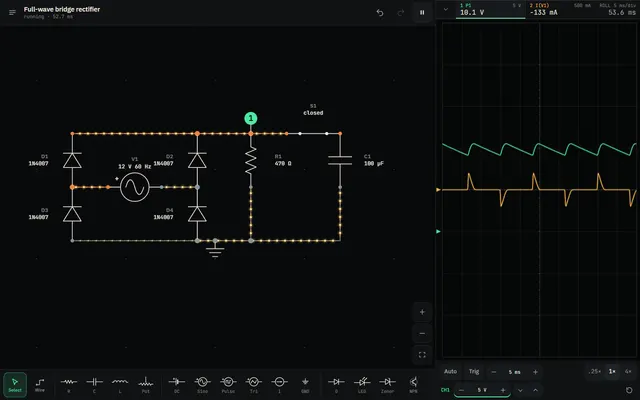
Task: Select diode D4 1N4007 symbol
Action: (x=197, y=214)
